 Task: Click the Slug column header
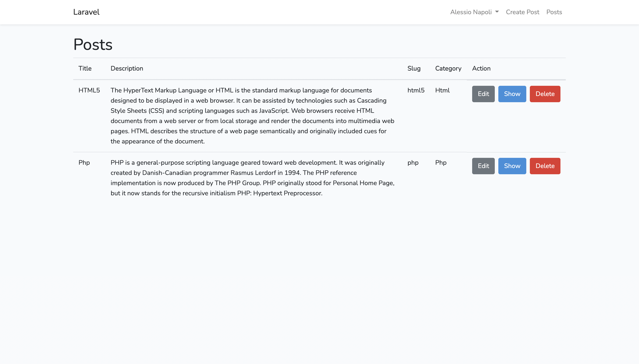point(413,68)
